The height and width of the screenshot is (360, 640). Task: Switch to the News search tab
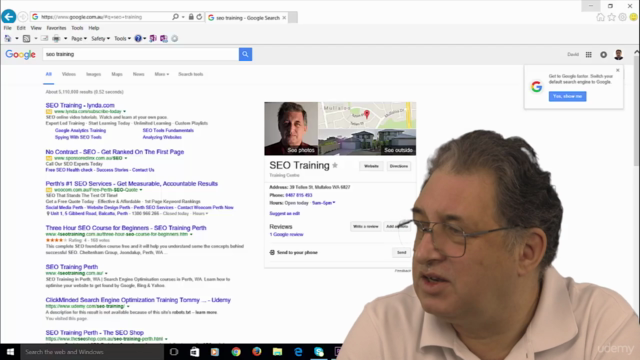click(138, 74)
